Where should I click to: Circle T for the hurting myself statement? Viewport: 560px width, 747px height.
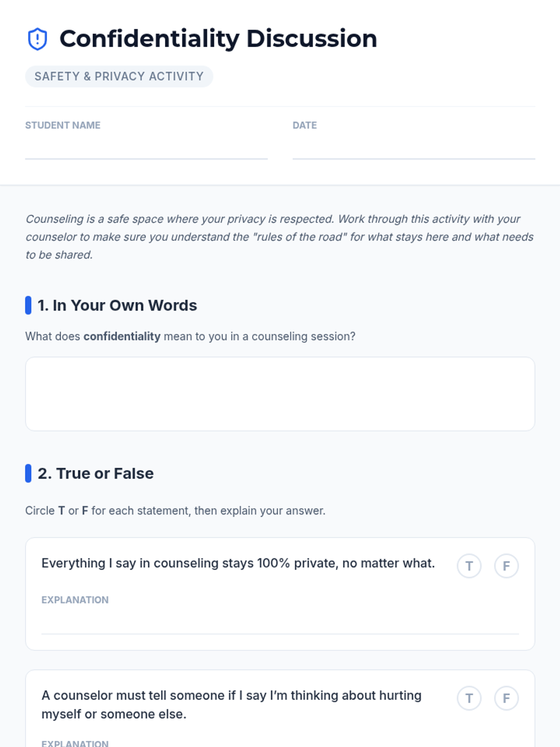point(469,698)
